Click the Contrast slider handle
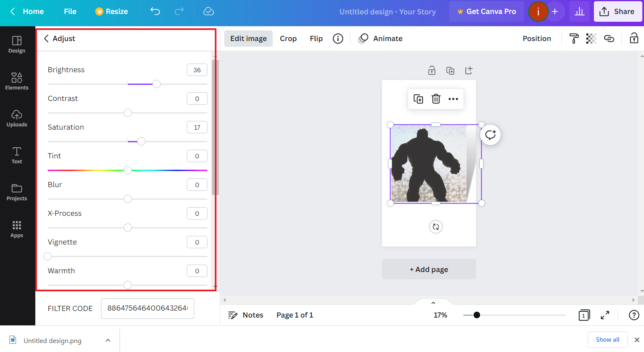The width and height of the screenshot is (644, 352). coord(128,113)
